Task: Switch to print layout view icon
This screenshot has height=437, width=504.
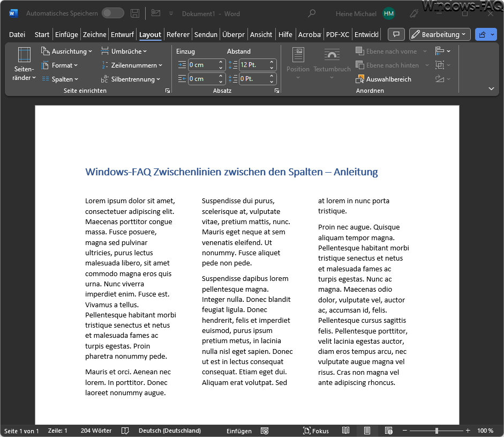Action: point(367,431)
